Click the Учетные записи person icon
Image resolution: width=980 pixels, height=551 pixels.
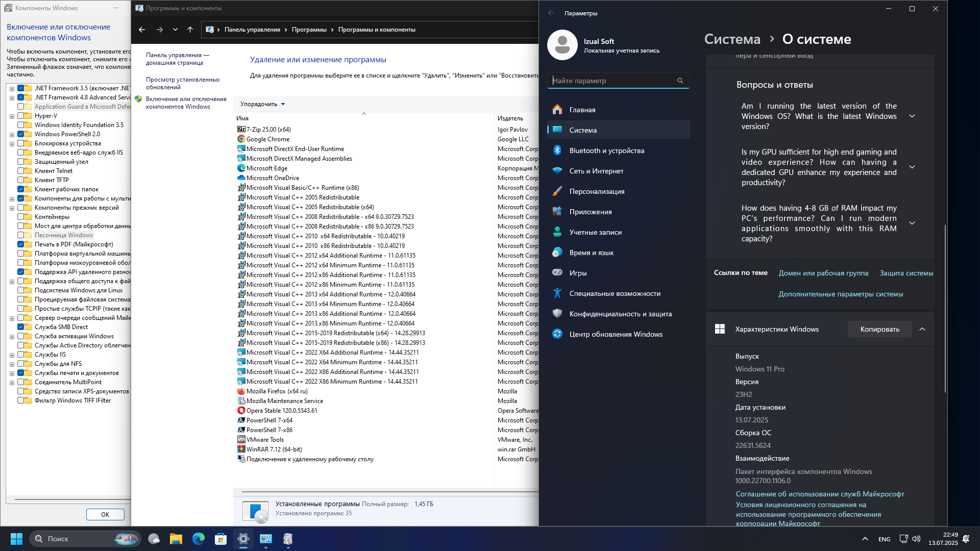point(557,232)
